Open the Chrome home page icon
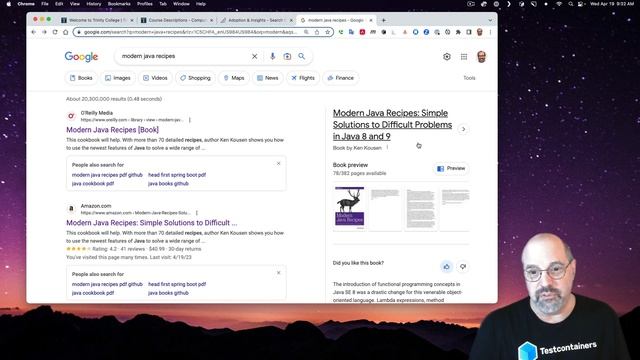640x360 pixels. click(x=65, y=32)
